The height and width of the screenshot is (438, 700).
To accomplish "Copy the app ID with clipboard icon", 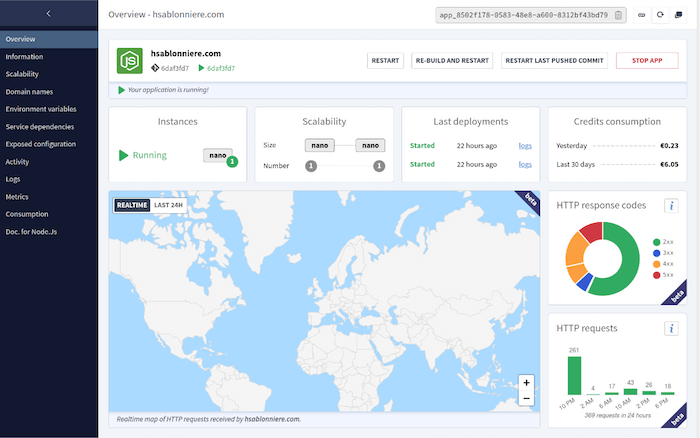I will (618, 15).
